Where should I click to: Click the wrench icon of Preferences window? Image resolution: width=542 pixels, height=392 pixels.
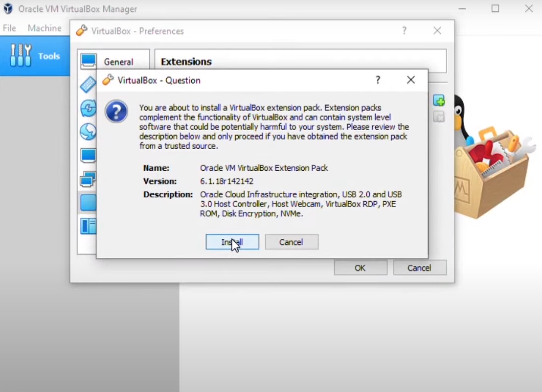click(x=82, y=30)
